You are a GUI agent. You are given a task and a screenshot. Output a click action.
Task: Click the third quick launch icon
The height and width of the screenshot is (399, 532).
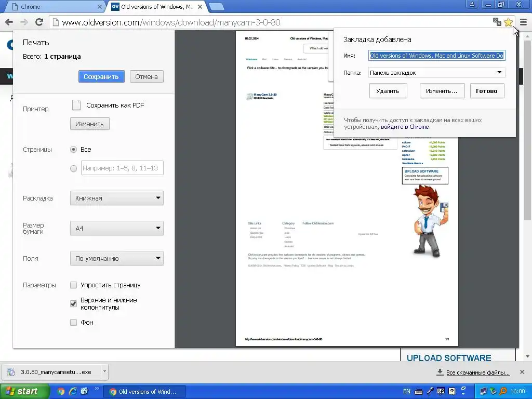[84, 391]
